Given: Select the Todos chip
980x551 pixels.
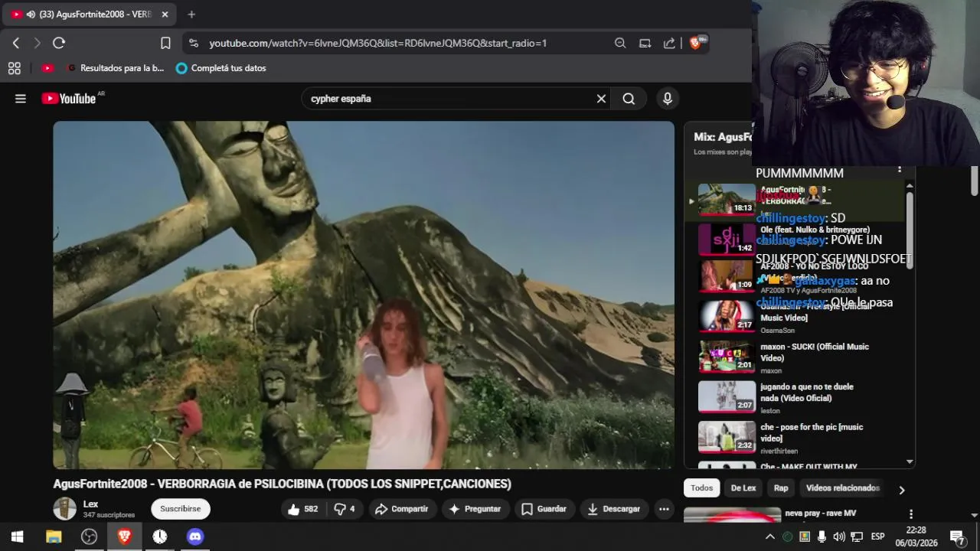Looking at the screenshot, I should (x=701, y=488).
